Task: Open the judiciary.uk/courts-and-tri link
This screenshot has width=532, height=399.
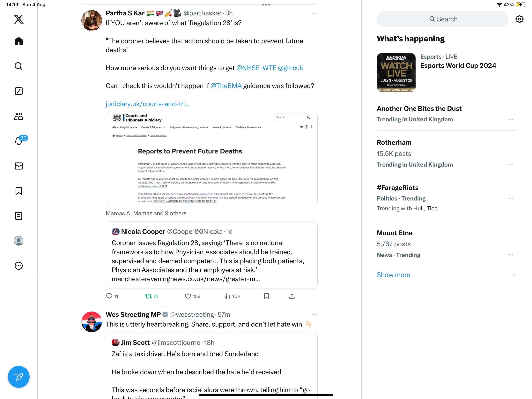Action: pos(147,104)
